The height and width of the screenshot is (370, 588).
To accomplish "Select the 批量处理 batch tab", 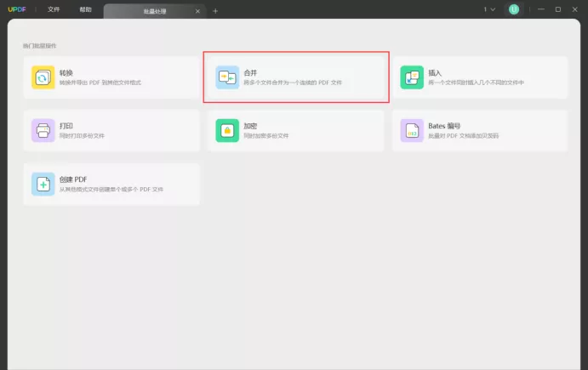I will 155,11.
